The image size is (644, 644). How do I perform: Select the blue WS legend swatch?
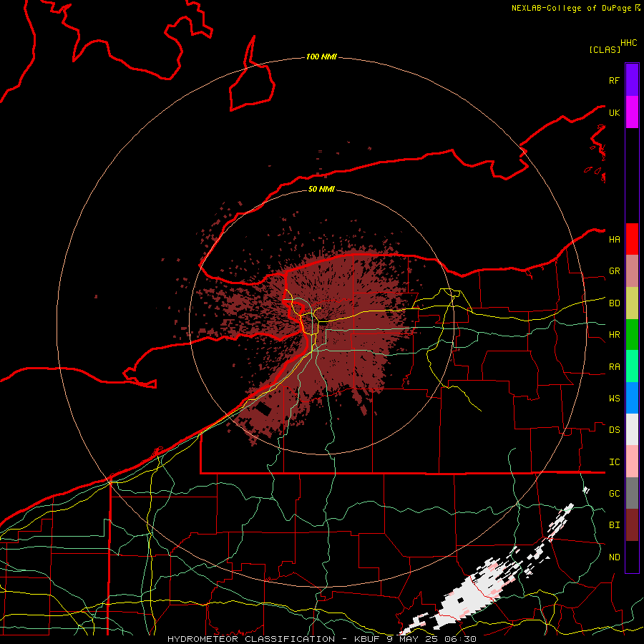(632, 398)
